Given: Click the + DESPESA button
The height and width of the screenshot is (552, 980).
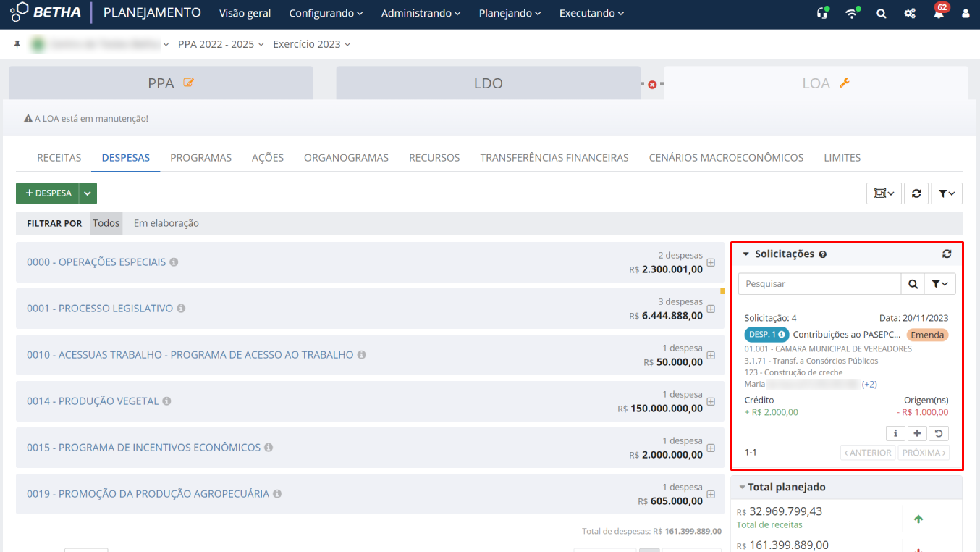Looking at the screenshot, I should tap(48, 193).
